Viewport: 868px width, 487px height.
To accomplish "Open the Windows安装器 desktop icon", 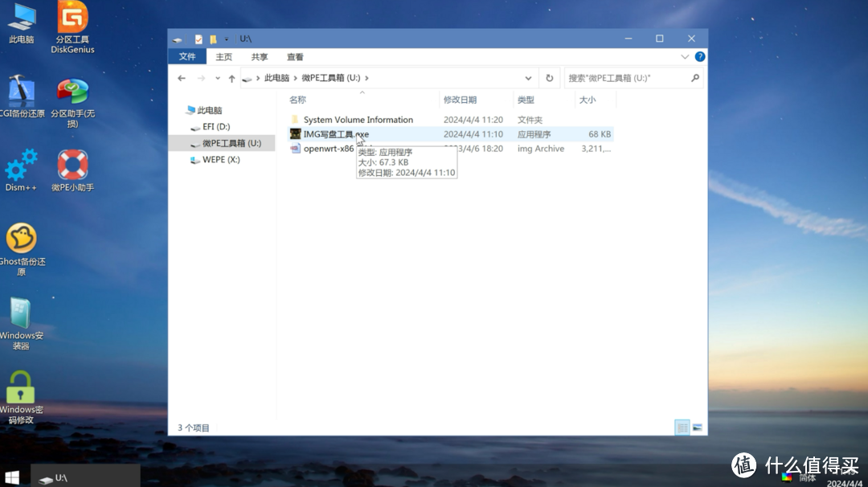I will click(21, 324).
